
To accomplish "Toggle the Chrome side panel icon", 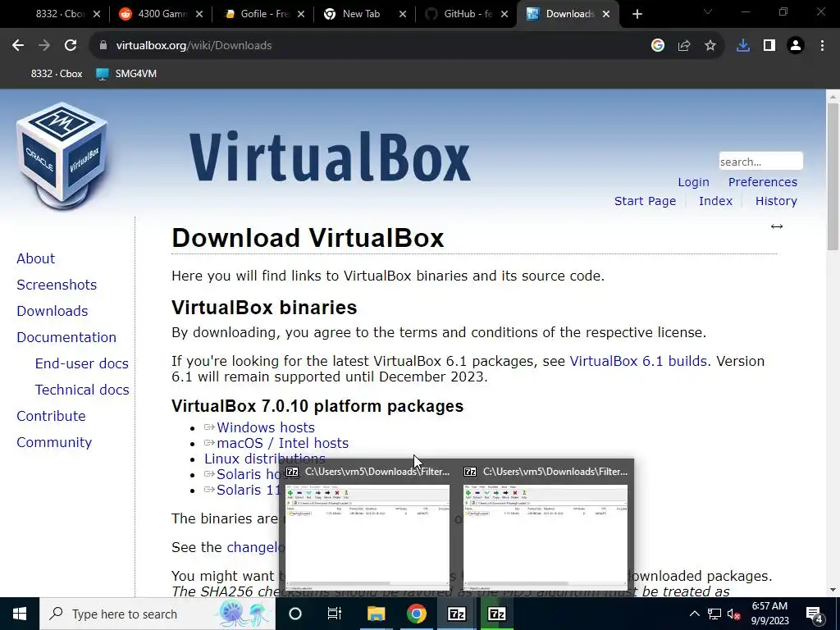I will (x=769, y=46).
